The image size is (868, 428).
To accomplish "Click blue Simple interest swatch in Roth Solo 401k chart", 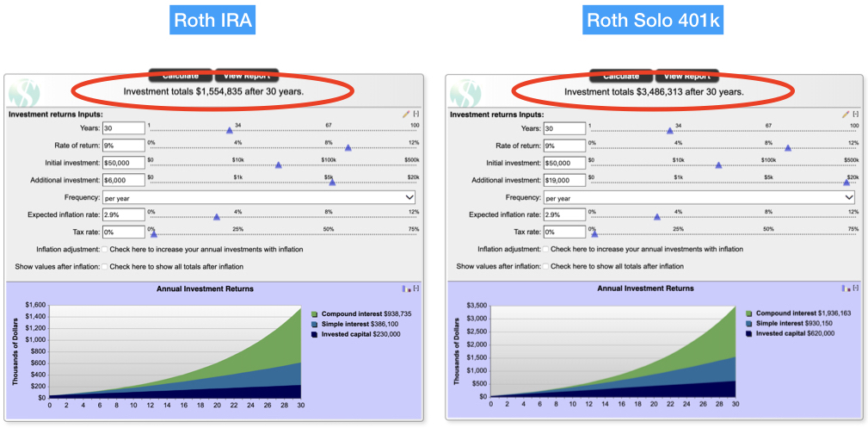I will [749, 323].
